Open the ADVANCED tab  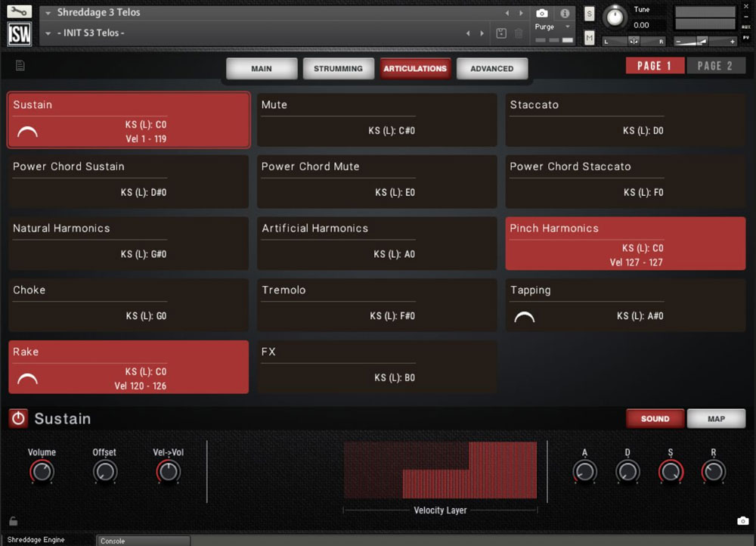[492, 69]
